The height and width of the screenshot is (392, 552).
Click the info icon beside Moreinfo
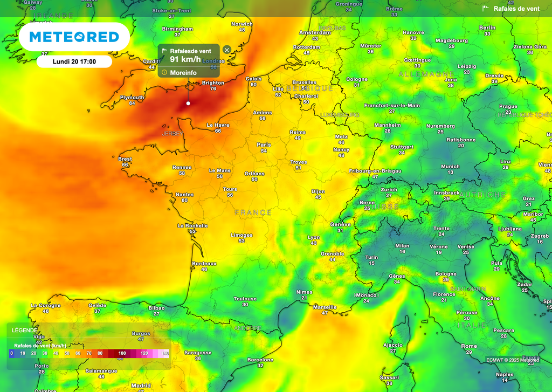click(x=164, y=72)
